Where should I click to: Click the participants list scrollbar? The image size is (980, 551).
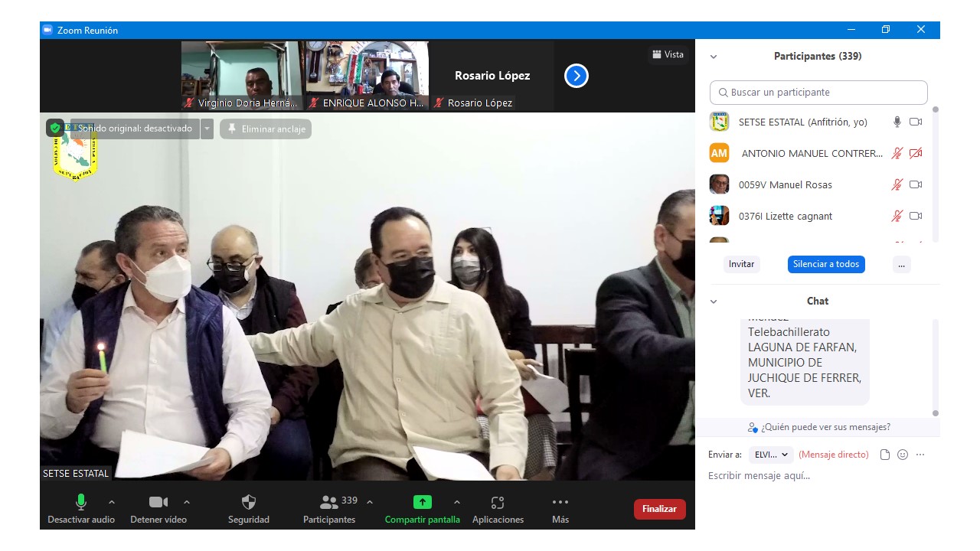click(x=935, y=173)
